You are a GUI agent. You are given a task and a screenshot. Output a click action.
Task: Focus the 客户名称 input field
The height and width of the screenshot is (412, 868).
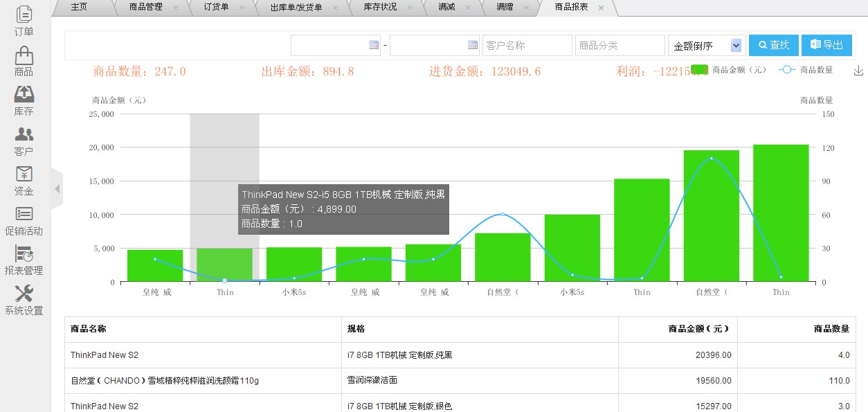527,46
